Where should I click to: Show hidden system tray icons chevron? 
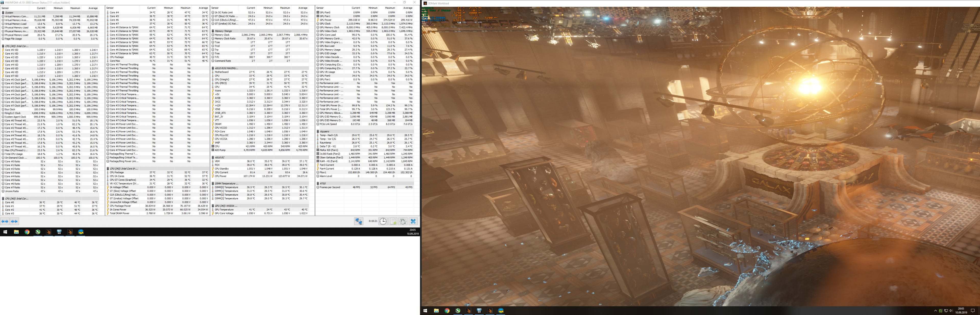coord(936,311)
